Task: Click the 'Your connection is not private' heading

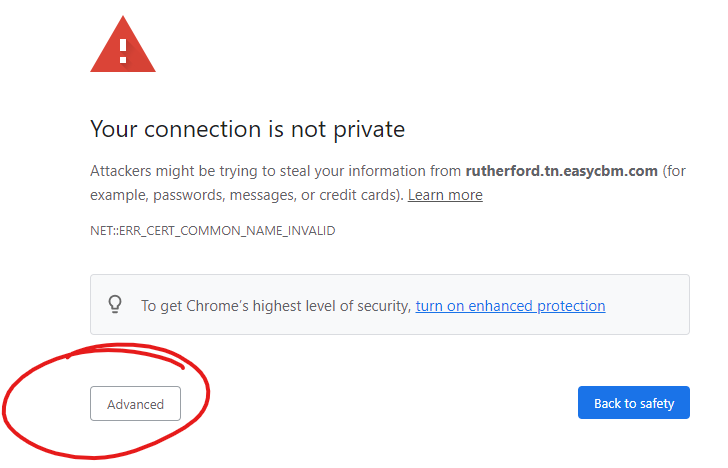Action: (247, 129)
